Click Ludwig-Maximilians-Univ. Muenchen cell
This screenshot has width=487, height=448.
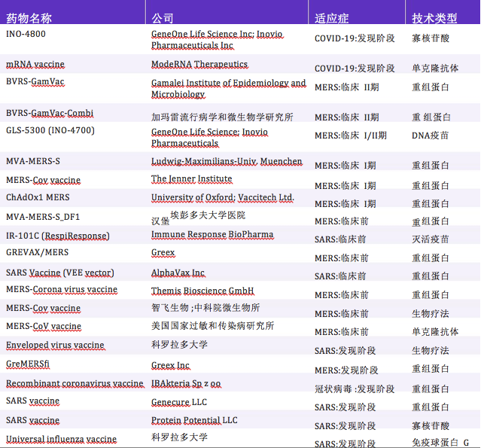[x=227, y=162]
